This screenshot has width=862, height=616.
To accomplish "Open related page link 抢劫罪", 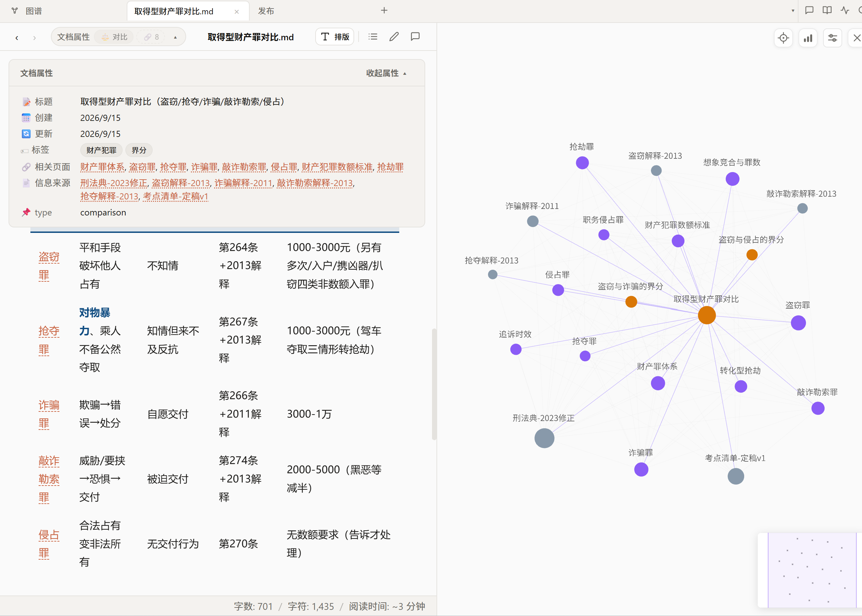I will pyautogui.click(x=390, y=167).
